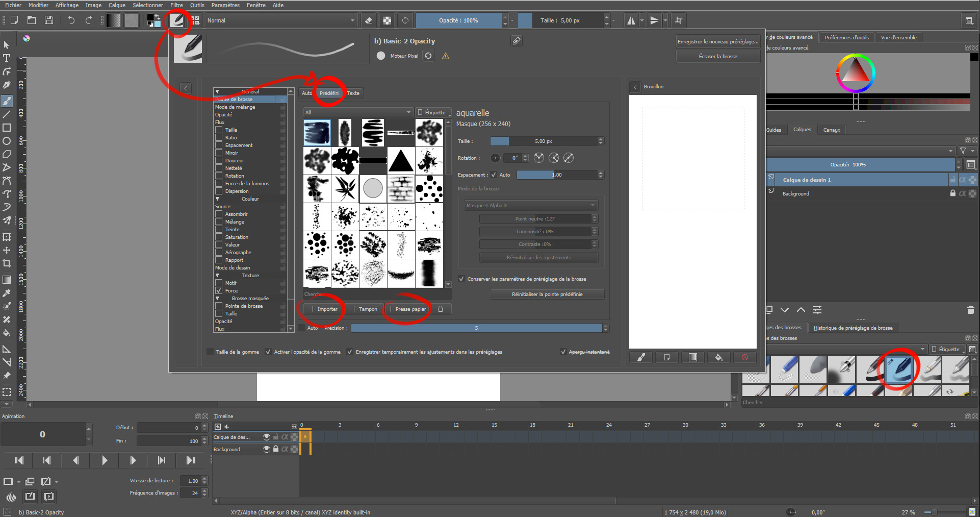Open the All brush tip filter dropdown
The image size is (980, 517).
pos(357,112)
